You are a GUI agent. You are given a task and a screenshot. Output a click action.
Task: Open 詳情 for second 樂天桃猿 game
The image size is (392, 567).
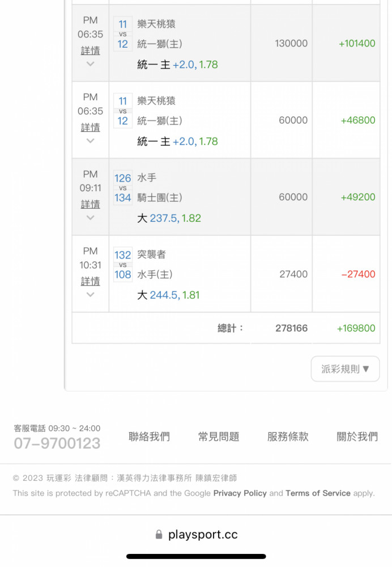point(90,127)
